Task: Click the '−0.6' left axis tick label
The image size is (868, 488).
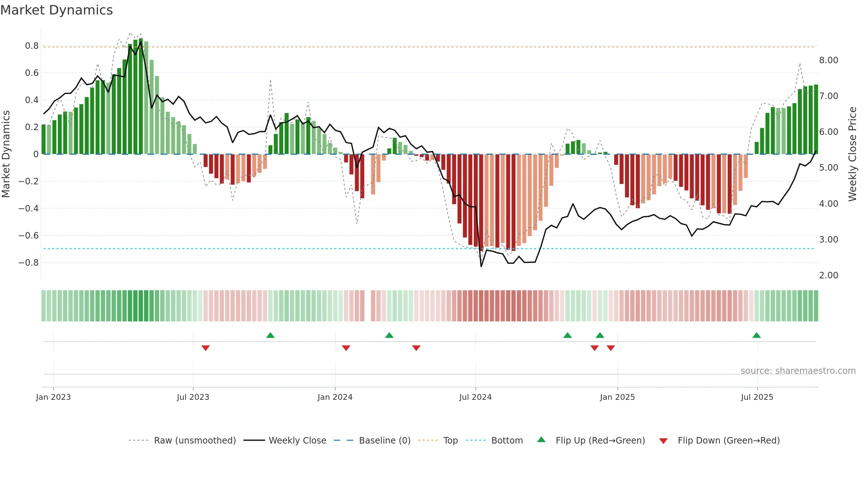Action: pos(29,236)
